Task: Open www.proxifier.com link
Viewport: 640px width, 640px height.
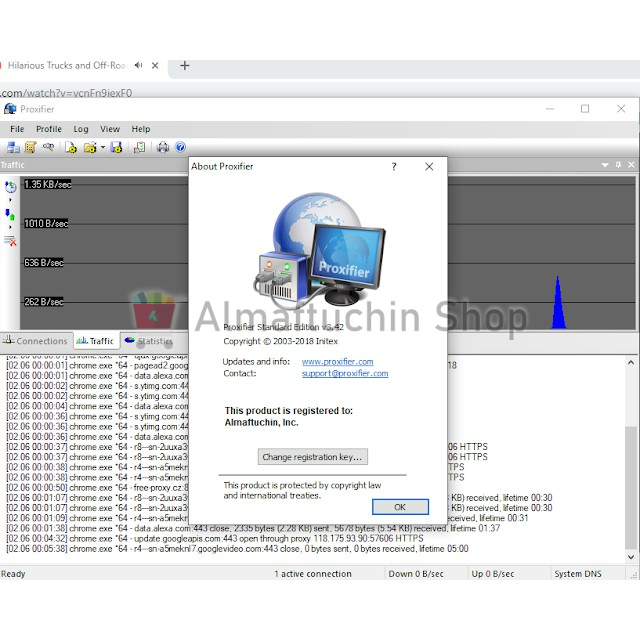Action: tap(337, 362)
